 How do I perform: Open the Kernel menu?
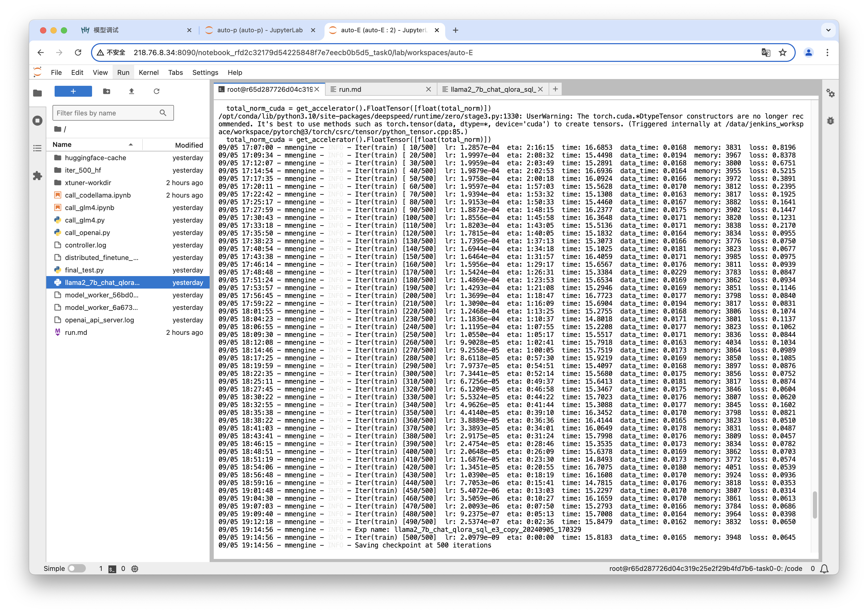(148, 73)
